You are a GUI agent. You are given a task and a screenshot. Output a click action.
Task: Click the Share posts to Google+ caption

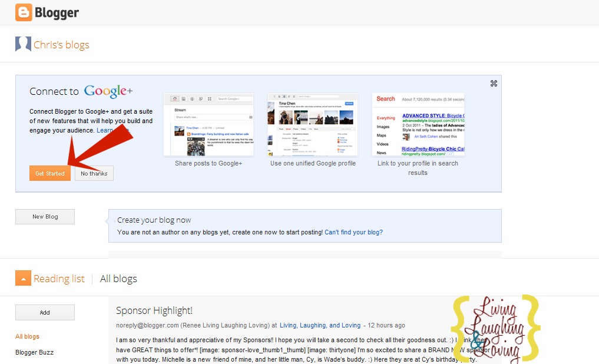click(209, 164)
